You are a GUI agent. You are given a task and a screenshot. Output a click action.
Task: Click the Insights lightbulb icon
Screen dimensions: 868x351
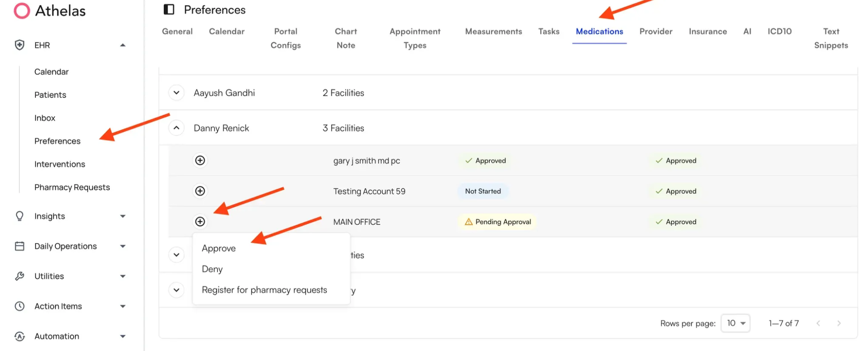(20, 216)
